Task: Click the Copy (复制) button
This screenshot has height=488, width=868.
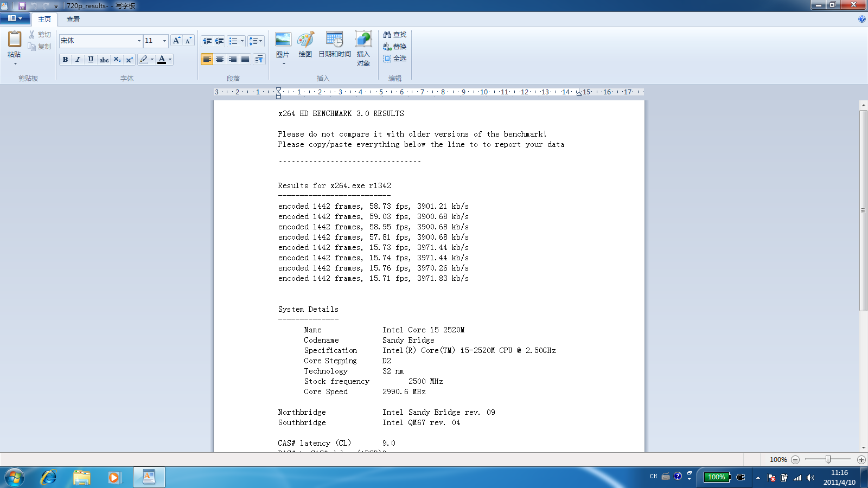Action: tap(40, 47)
